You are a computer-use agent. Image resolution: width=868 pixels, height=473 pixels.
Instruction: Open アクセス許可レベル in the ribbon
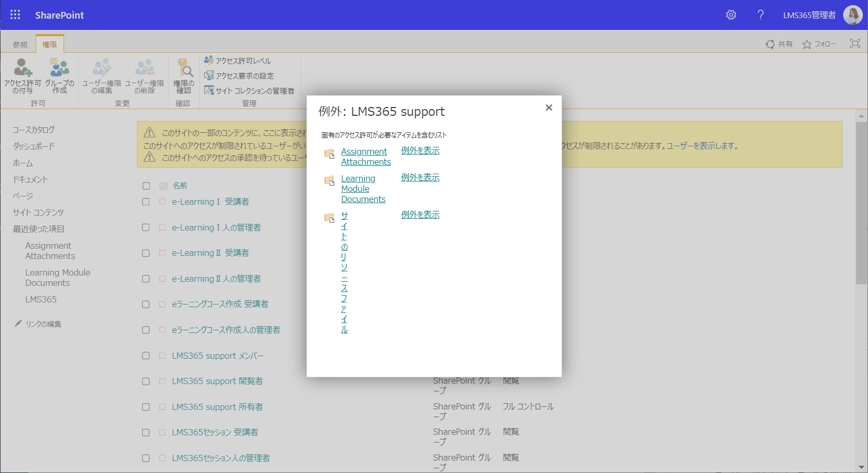pyautogui.click(x=238, y=61)
